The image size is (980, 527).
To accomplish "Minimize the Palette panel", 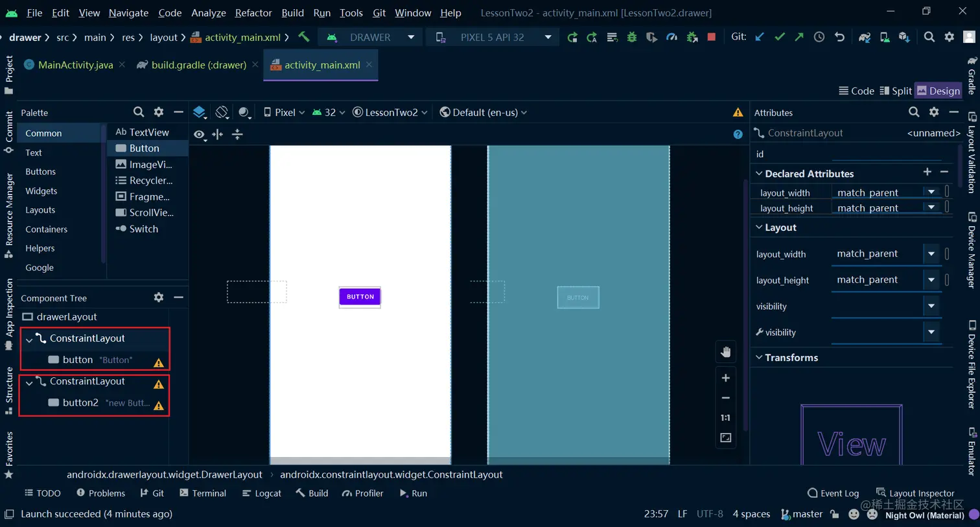I will pyautogui.click(x=178, y=112).
